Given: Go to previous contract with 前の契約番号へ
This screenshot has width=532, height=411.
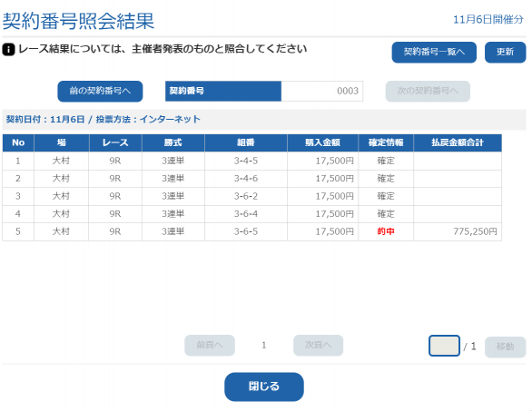Looking at the screenshot, I should coord(100,91).
